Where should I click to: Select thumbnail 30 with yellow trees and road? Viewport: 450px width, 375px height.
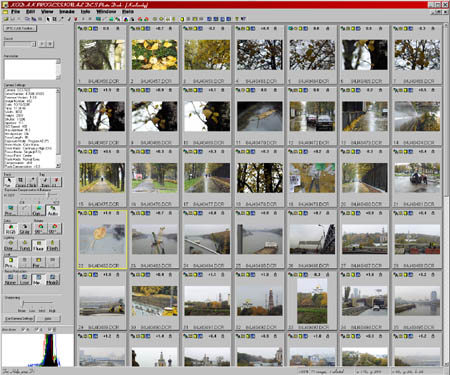coord(154,301)
